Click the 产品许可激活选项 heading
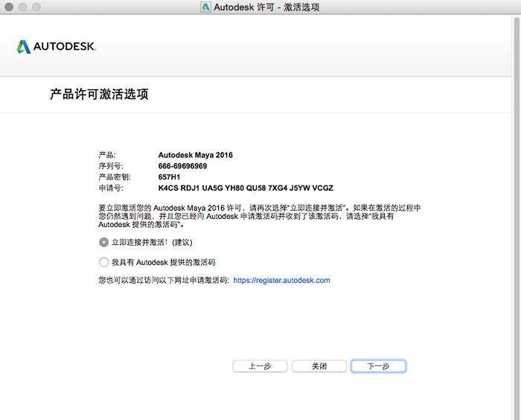The image size is (521, 420). pyautogui.click(x=99, y=94)
